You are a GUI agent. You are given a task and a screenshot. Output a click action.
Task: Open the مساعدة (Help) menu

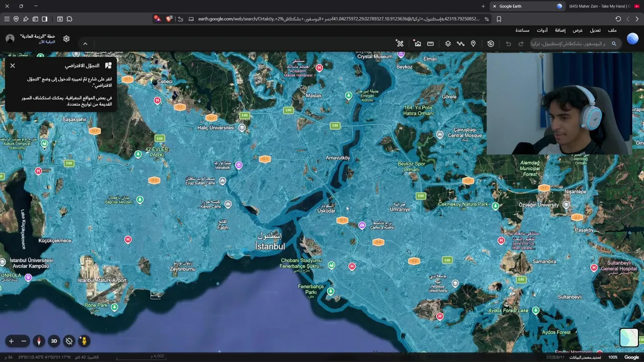tap(522, 30)
